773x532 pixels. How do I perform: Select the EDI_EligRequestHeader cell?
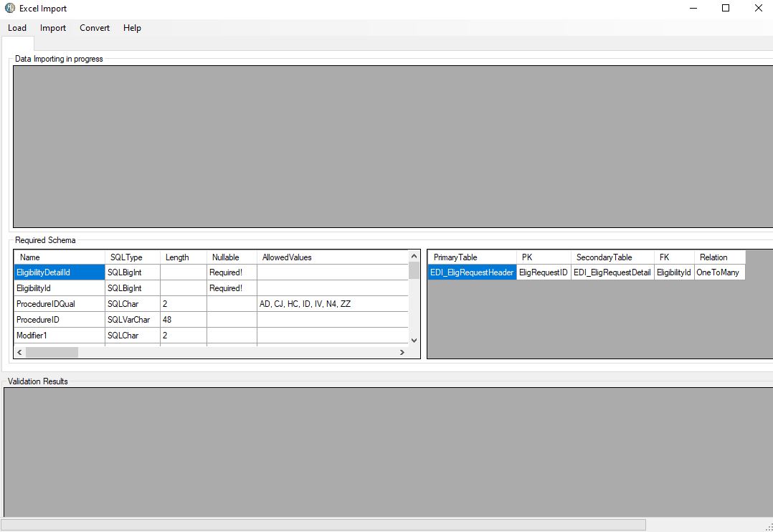(473, 272)
